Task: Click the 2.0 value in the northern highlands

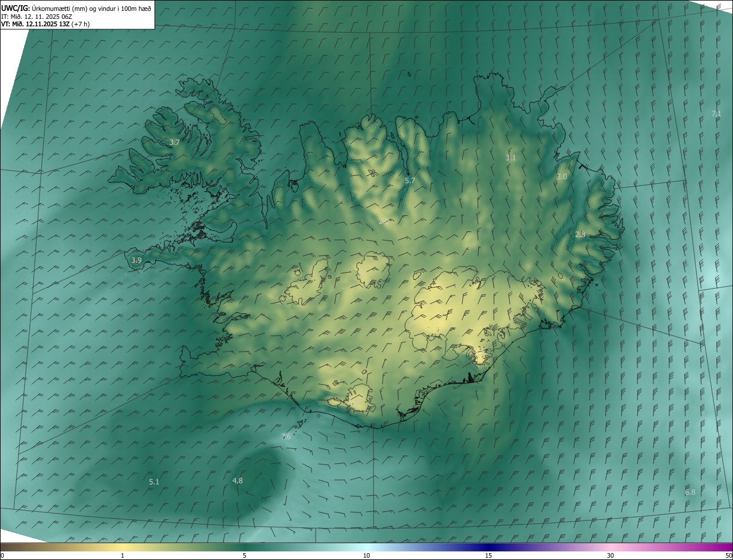Action: (x=383, y=221)
